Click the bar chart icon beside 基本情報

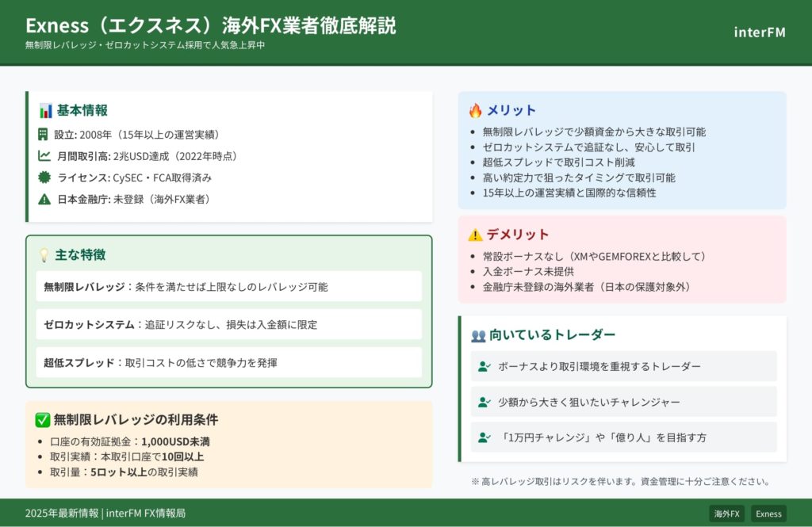[x=45, y=111]
